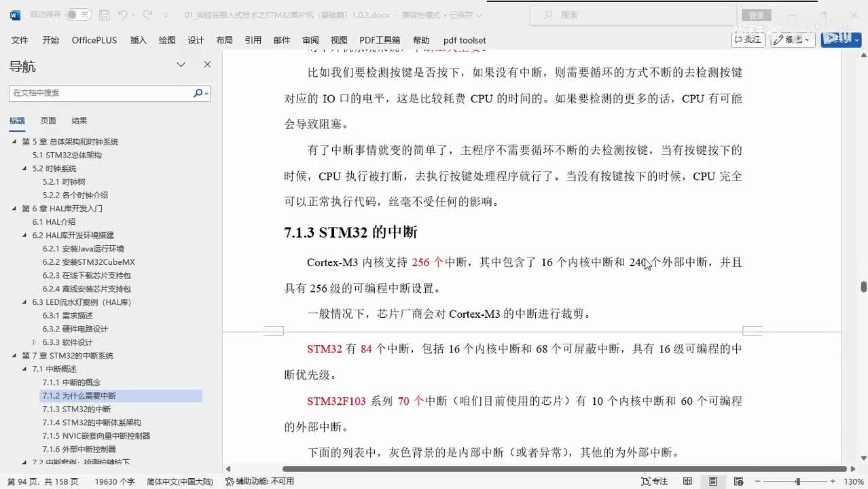Open the 审阅 ribbon tab
Viewport: 868px width, 489px height.
[310, 40]
